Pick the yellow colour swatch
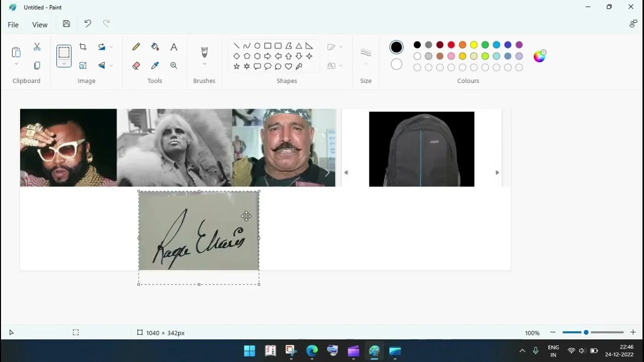The image size is (644, 362). 474,45
